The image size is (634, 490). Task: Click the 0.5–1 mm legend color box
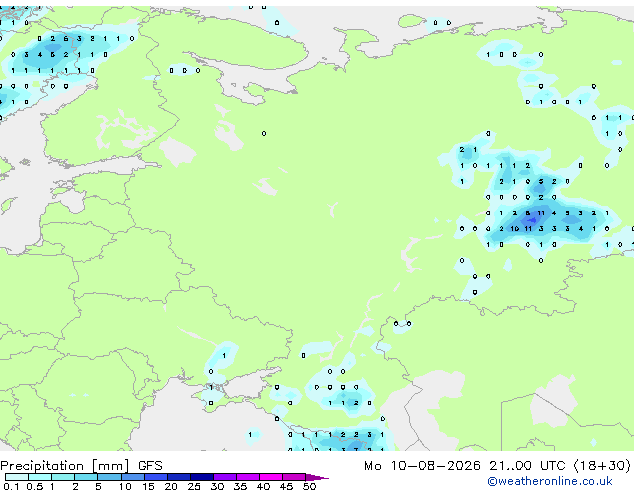click(40, 477)
